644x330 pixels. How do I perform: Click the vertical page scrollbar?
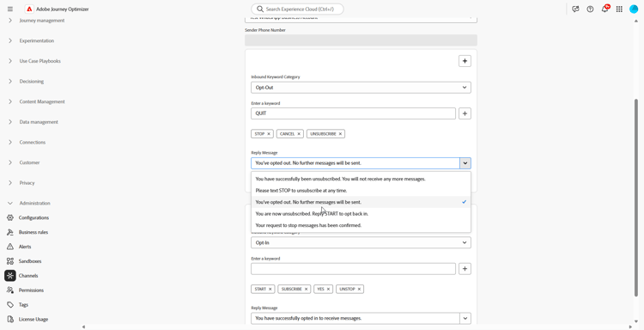click(x=636, y=198)
